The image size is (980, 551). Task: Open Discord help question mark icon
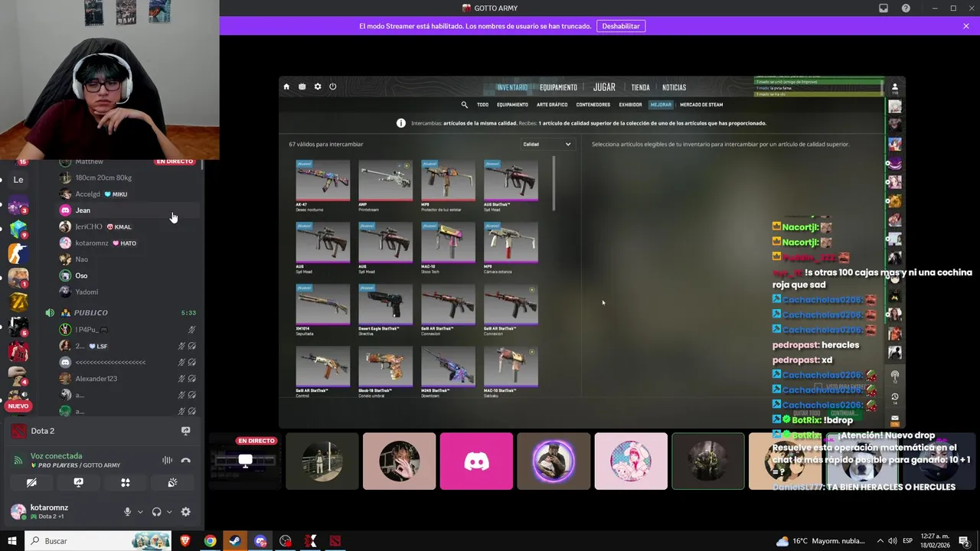coord(906,8)
